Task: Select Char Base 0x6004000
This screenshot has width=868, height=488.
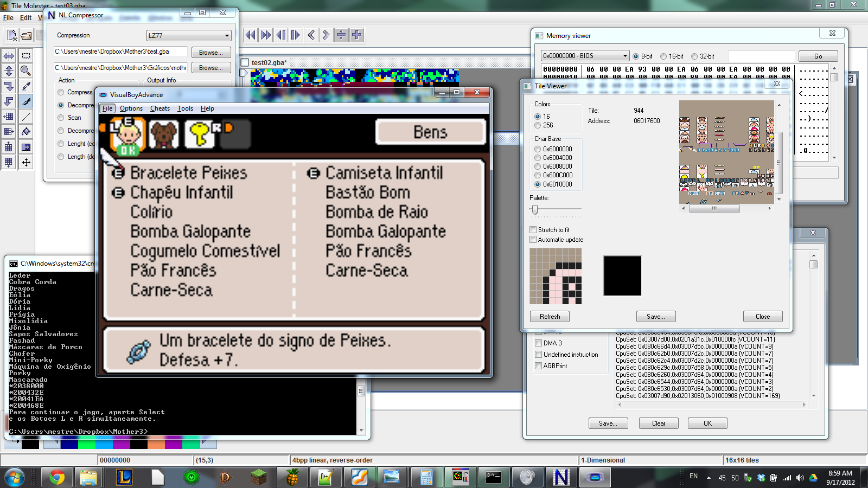Action: [538, 158]
